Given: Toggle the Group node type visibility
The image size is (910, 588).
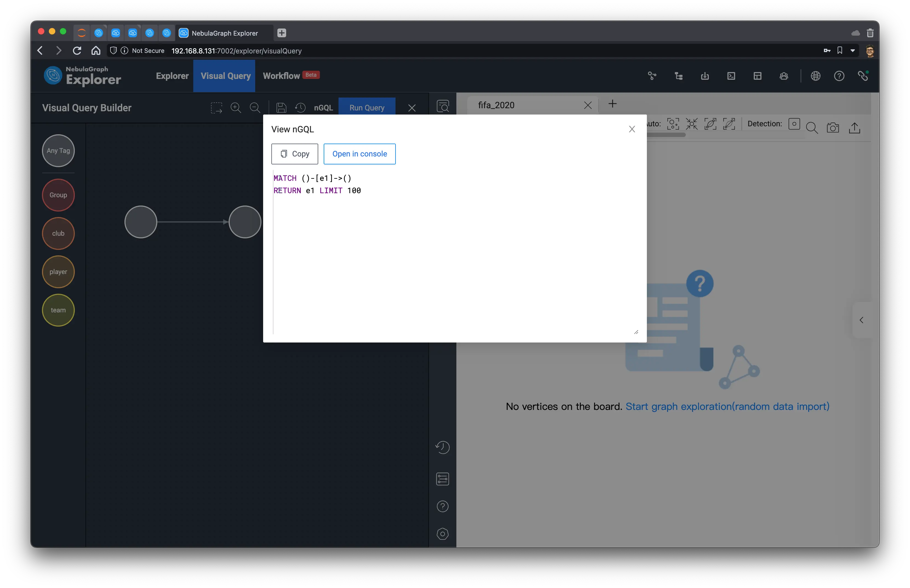Looking at the screenshot, I should pos(59,194).
